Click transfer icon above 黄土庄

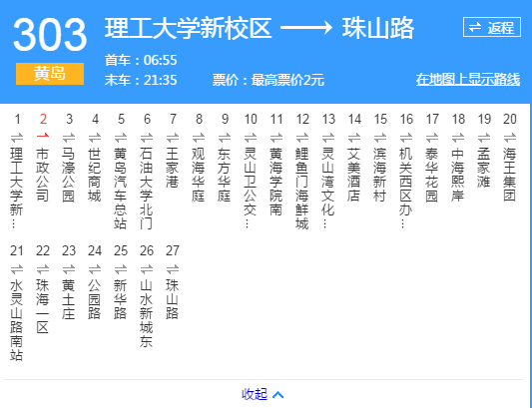coord(69,269)
